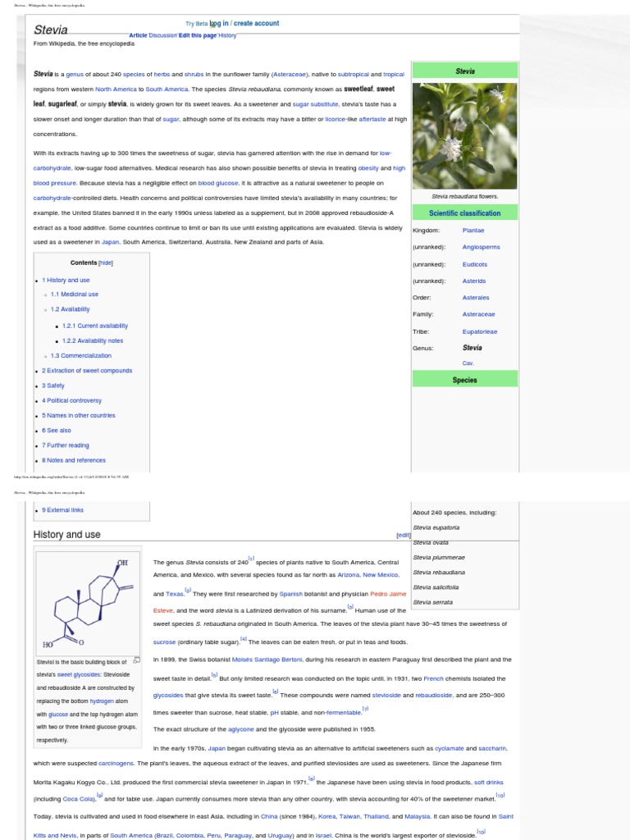
Task: Jump to 1.2.1 Current availability
Action: click(x=95, y=326)
